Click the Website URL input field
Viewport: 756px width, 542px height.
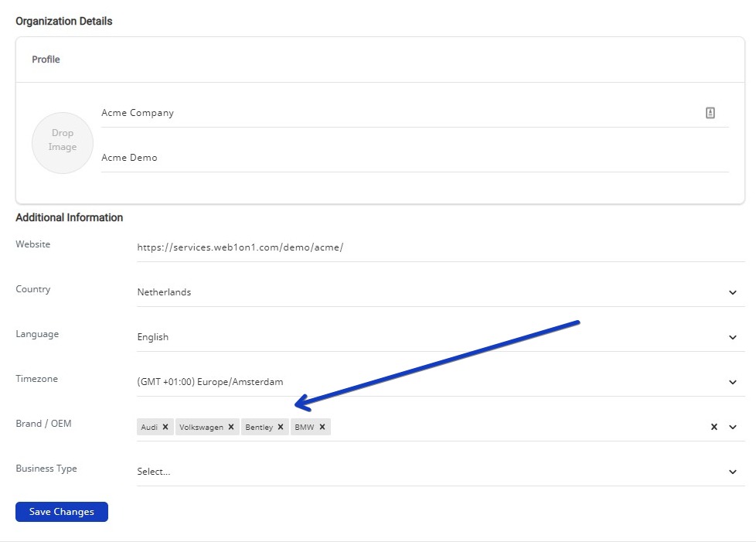pos(441,248)
